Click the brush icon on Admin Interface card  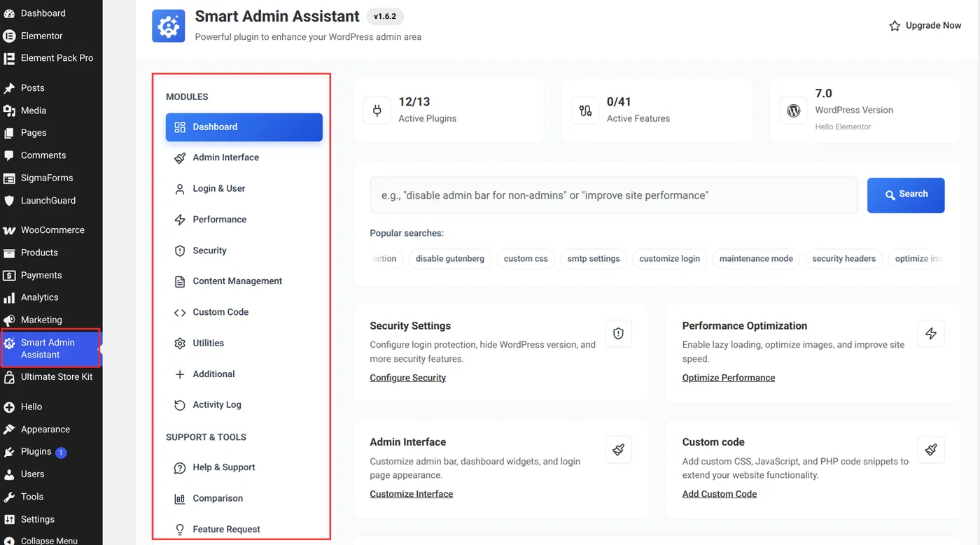point(618,450)
